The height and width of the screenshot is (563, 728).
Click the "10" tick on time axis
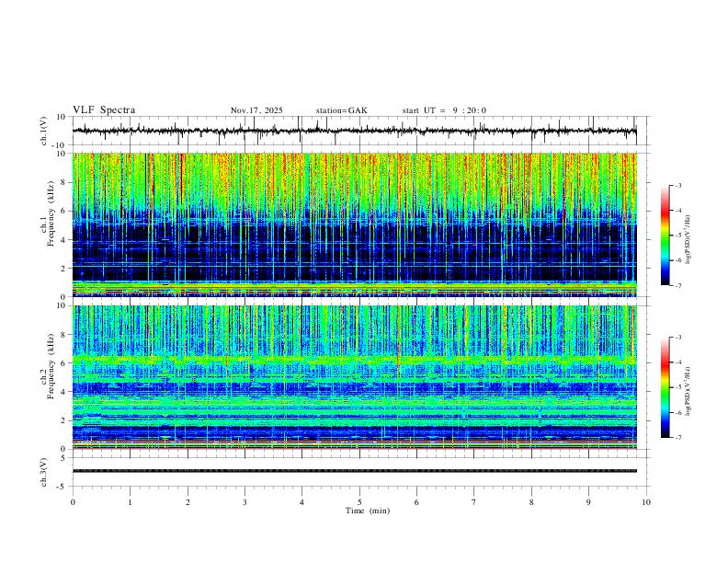[646, 502]
